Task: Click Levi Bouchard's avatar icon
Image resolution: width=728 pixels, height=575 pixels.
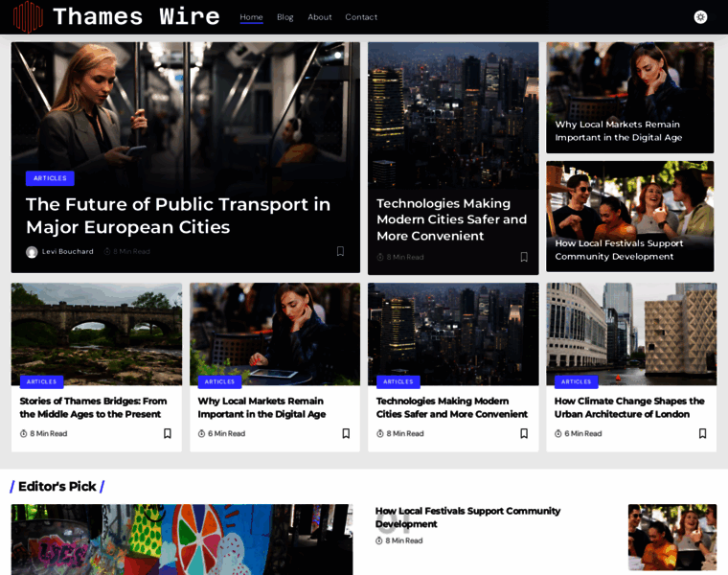Action: point(32,252)
